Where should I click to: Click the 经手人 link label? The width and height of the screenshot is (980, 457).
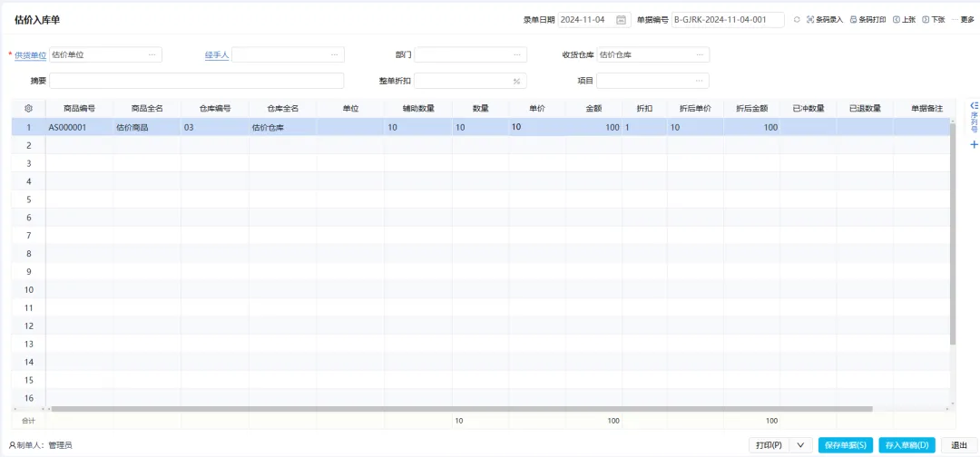pos(216,55)
